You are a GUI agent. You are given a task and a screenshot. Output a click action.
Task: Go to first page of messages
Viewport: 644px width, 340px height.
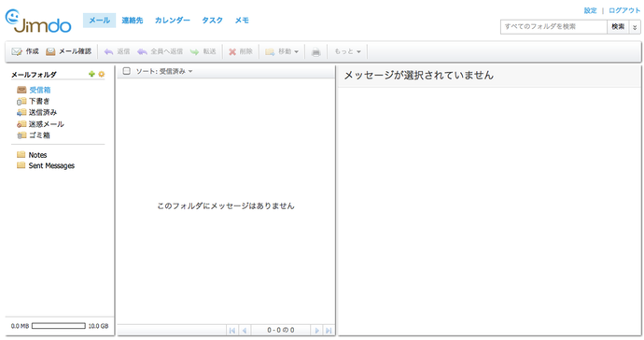[x=232, y=330]
